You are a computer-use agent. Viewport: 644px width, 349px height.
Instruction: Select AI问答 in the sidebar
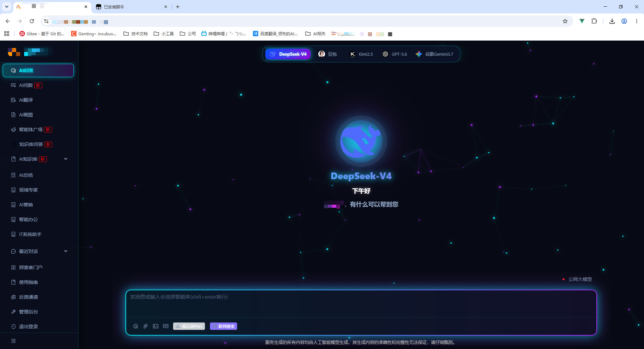pyautogui.click(x=38, y=70)
